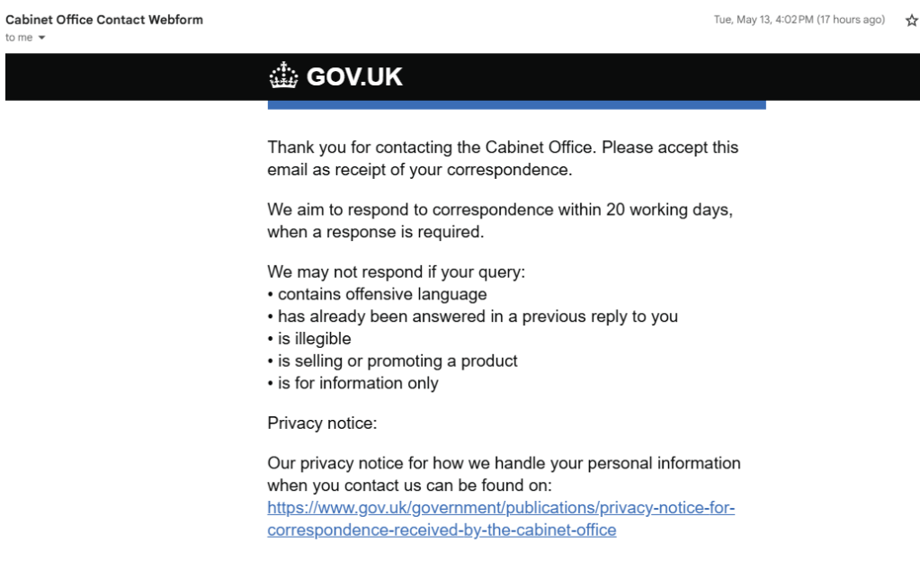Star this Cabinet Office email
Screen dimensions: 920x588
pos(908,21)
